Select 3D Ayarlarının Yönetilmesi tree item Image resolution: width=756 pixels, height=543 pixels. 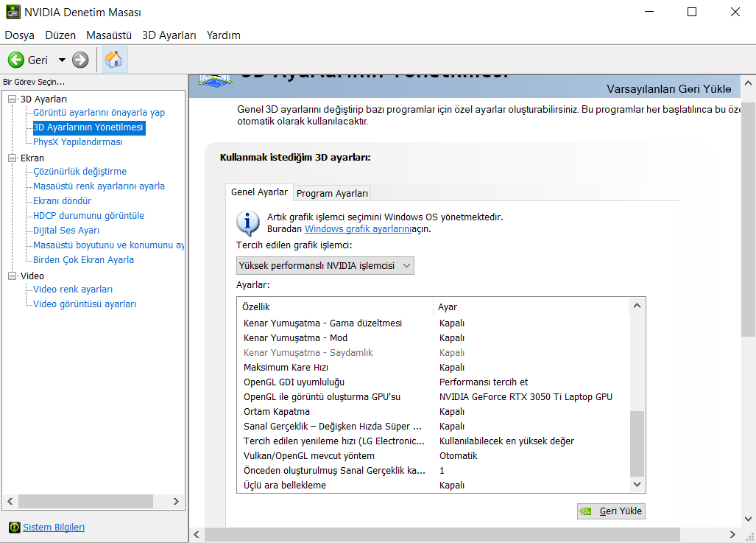(88, 127)
